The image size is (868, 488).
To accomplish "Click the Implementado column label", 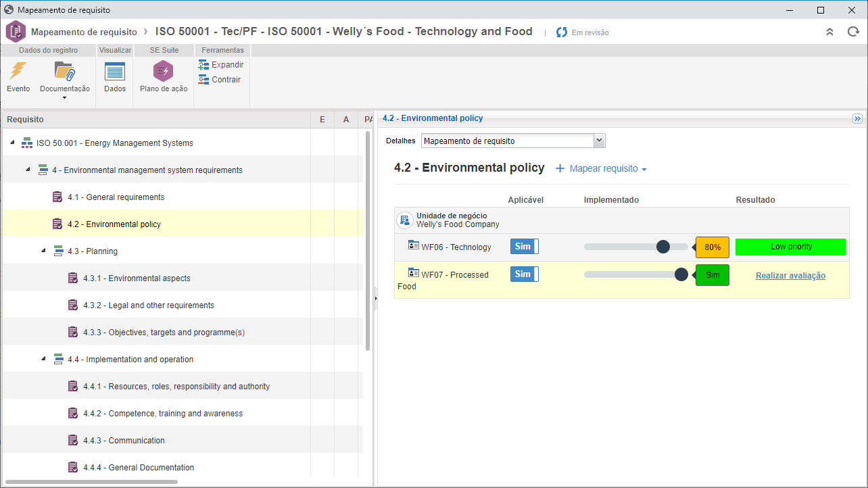I will [x=611, y=200].
